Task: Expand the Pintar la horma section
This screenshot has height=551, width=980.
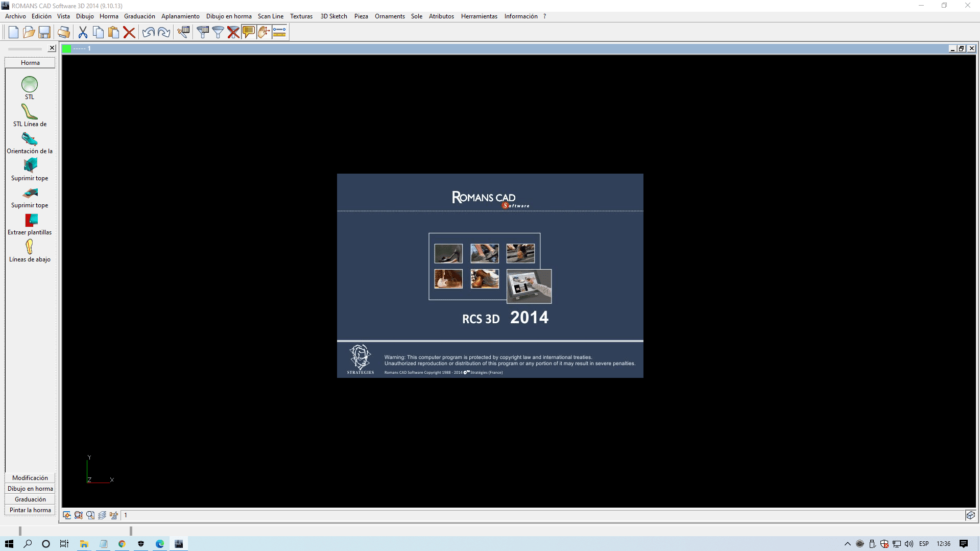Action: pyautogui.click(x=30, y=510)
